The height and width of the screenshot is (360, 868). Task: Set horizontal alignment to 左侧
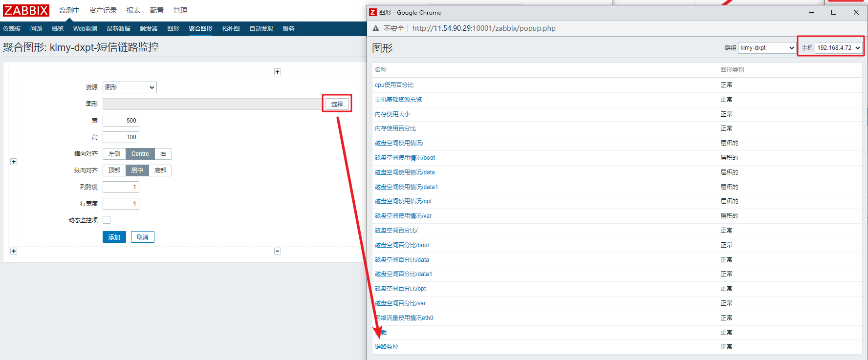pos(114,154)
